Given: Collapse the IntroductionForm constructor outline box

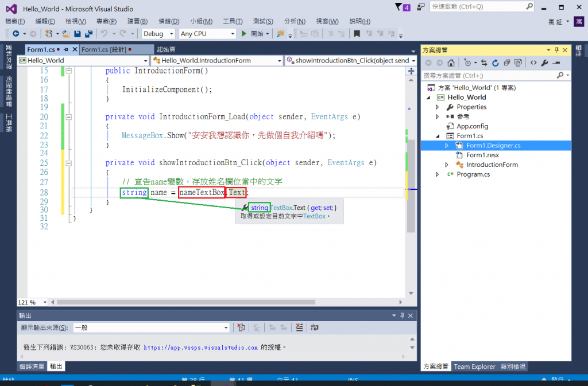Looking at the screenshot, I should pos(69,71).
